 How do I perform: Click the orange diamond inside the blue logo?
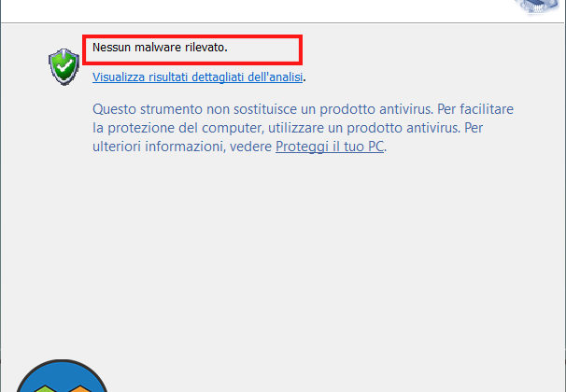point(80,389)
